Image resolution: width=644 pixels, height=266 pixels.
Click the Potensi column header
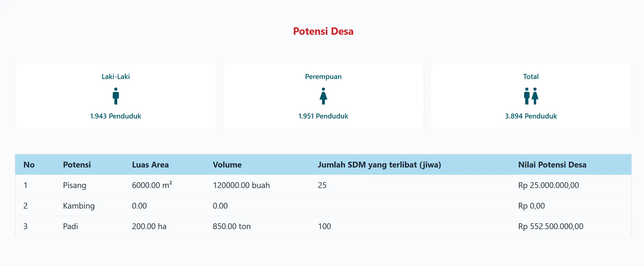point(77,165)
